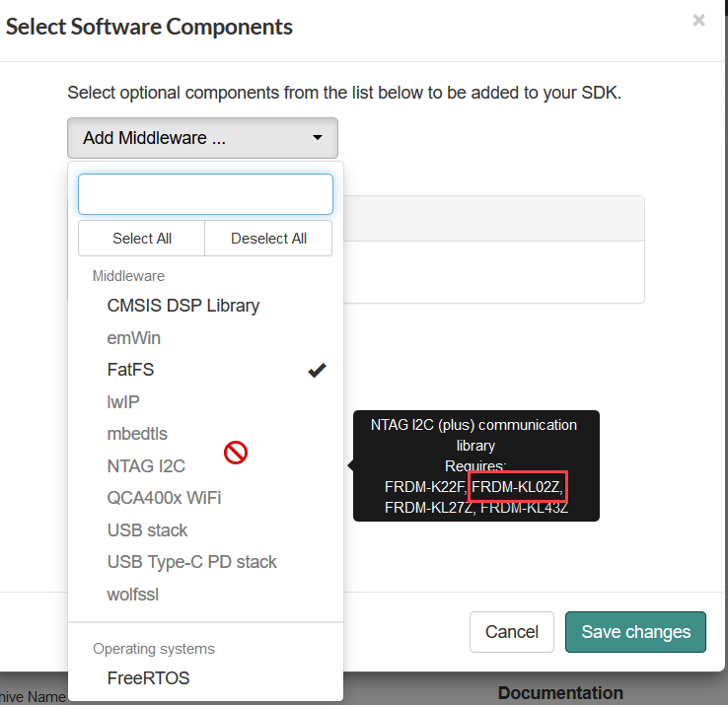Select USB Type-C PD stack
Viewport: 728px width, 705px height.
click(191, 562)
